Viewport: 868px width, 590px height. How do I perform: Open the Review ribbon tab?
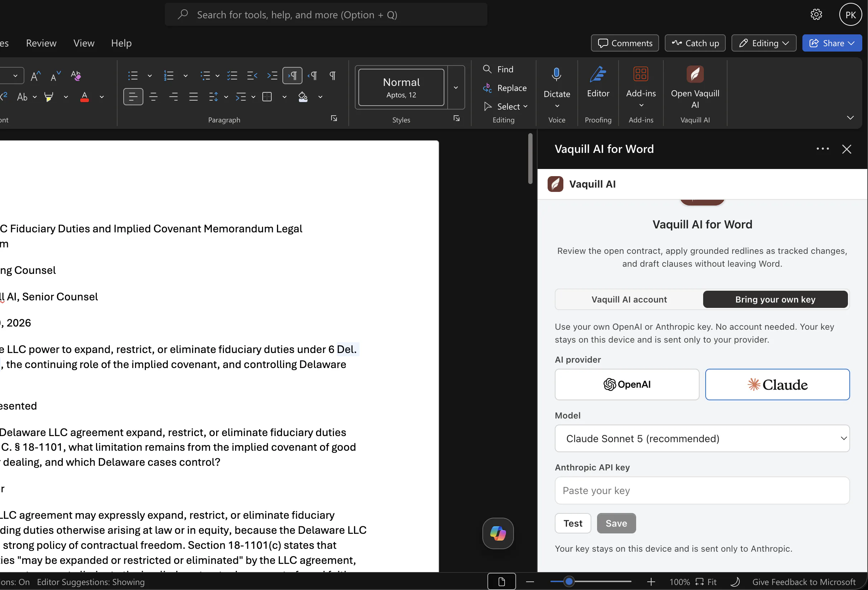pyautogui.click(x=41, y=43)
